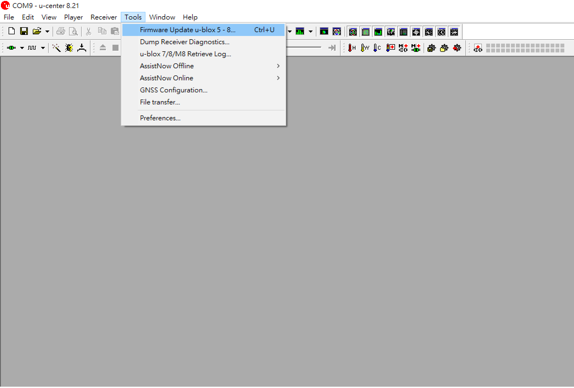Open dropdown arrow right of histogram view icon
The width and height of the screenshot is (574, 388).
[x=310, y=31]
